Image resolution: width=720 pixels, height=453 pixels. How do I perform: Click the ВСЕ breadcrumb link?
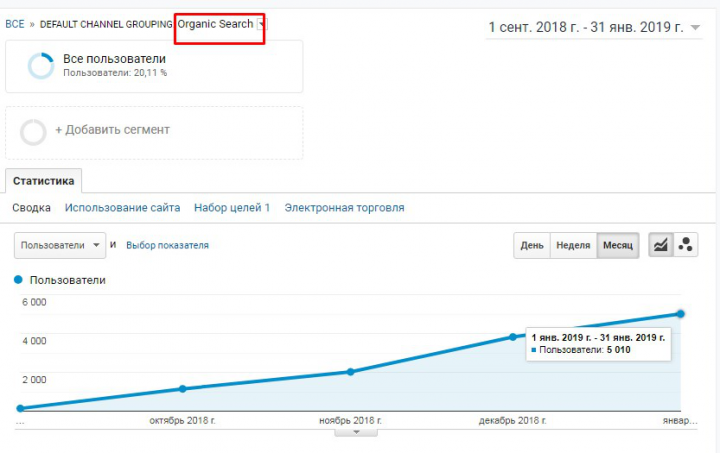15,24
